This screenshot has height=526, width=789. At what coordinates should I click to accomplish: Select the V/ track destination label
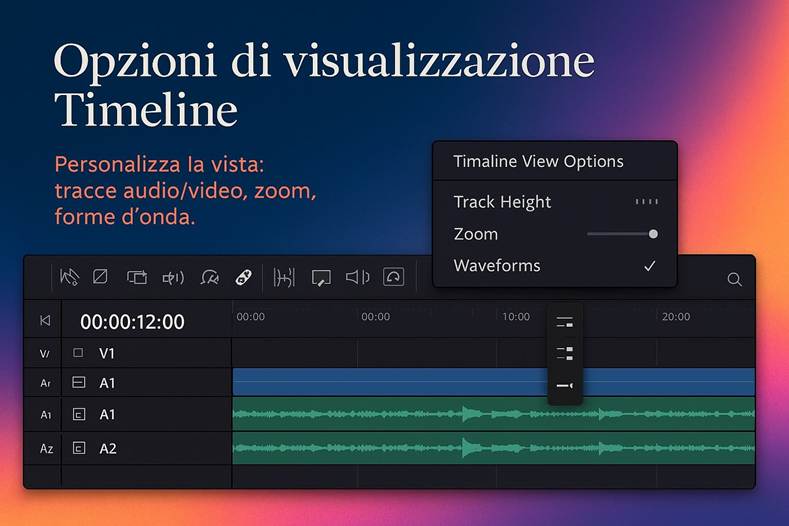point(45,354)
